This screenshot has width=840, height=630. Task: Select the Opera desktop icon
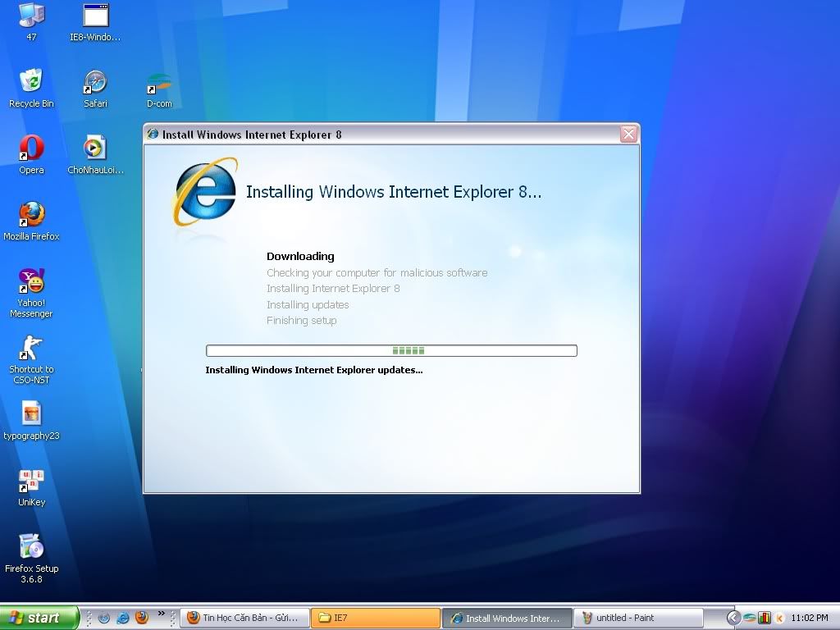(x=31, y=149)
